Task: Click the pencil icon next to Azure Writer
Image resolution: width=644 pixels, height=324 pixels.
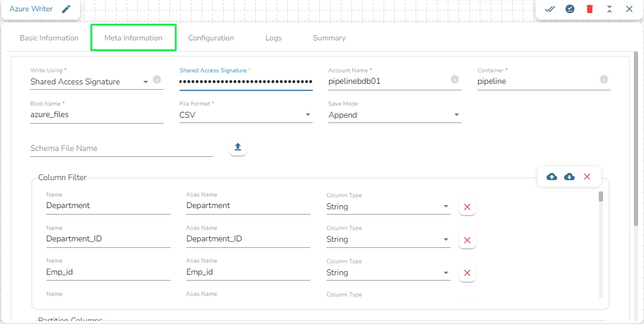Action: [x=67, y=9]
